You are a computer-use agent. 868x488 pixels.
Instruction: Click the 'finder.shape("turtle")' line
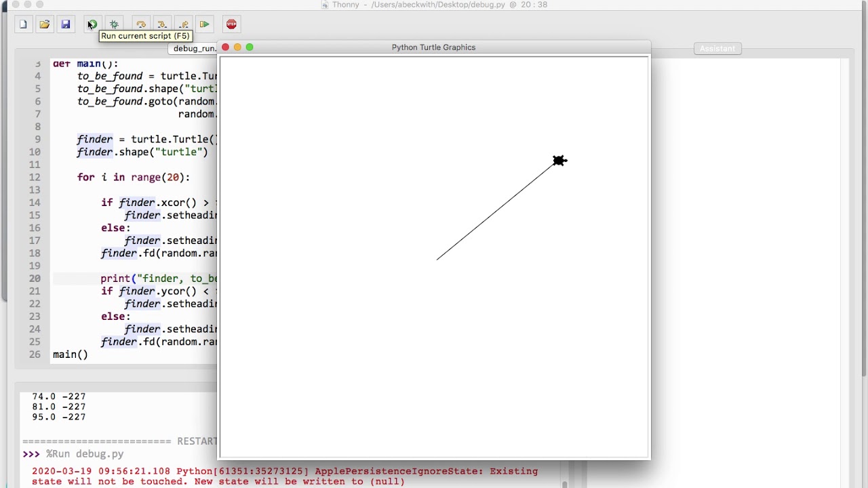click(142, 152)
